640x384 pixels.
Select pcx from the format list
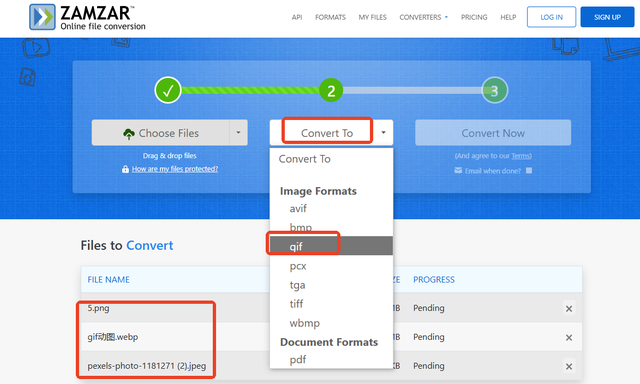[x=331, y=266]
